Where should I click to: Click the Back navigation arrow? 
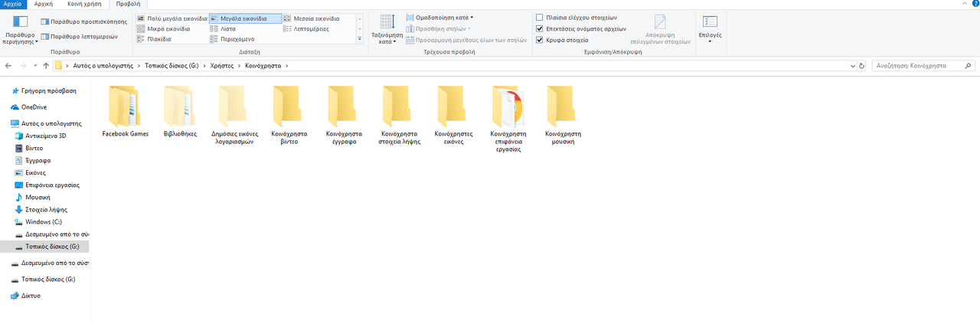point(8,66)
